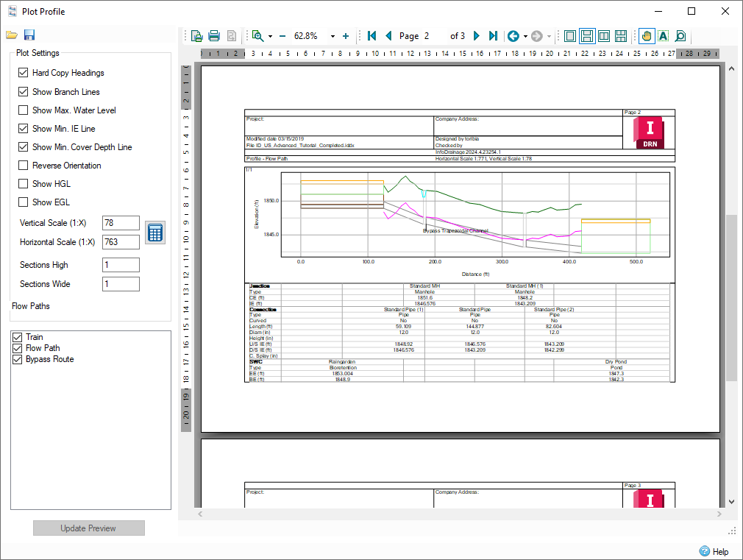Click the open folder icon
Screen dimensions: 743x560
[12, 35]
